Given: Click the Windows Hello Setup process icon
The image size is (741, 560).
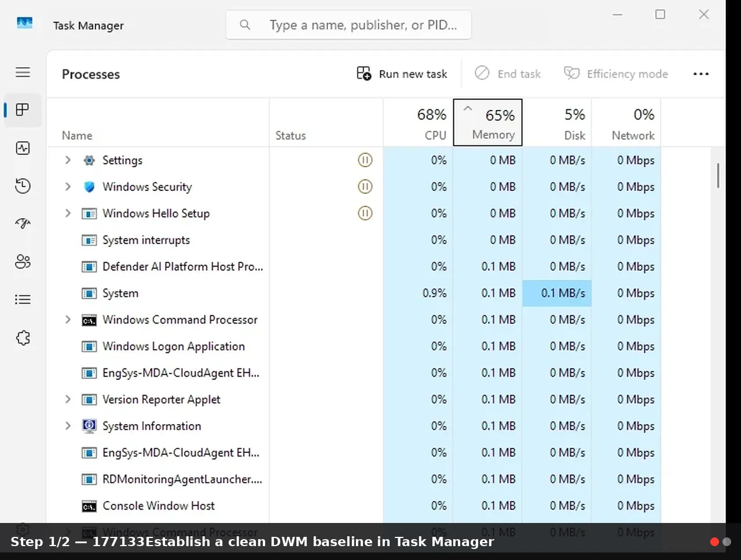Looking at the screenshot, I should (x=89, y=213).
